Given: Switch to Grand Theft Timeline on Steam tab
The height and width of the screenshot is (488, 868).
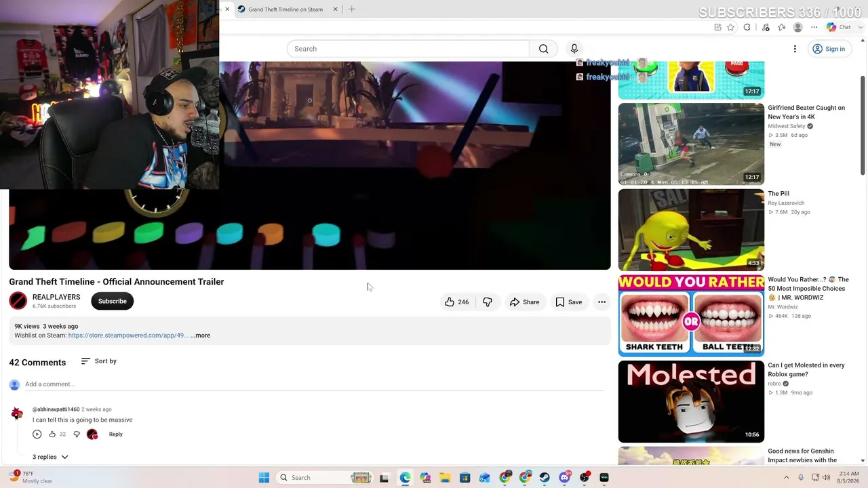Looking at the screenshot, I should (x=285, y=9).
